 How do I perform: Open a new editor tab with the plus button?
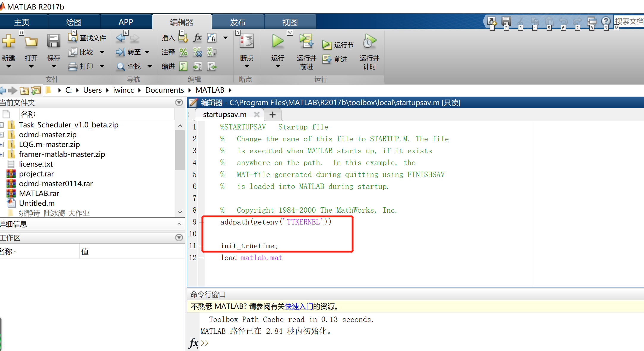point(272,115)
